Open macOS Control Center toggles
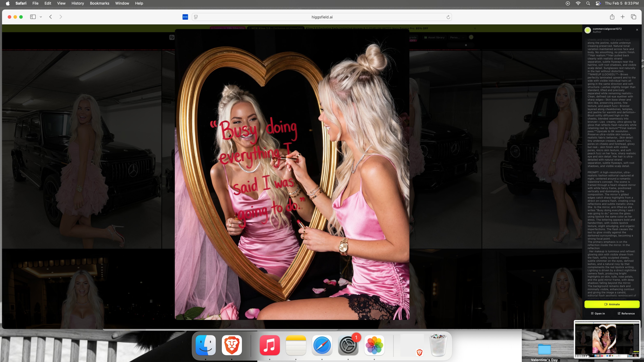This screenshot has height=362, width=644. pyautogui.click(x=598, y=3)
